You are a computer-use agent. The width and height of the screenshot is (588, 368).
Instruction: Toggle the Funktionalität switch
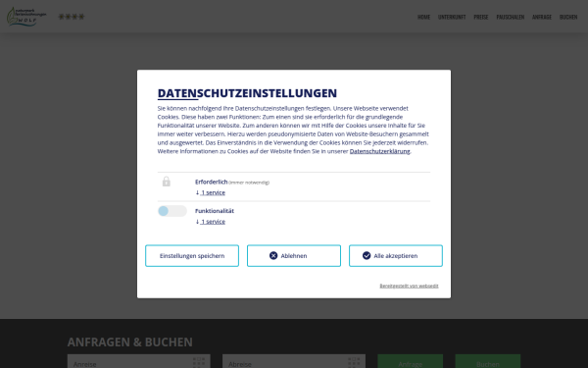(x=172, y=211)
